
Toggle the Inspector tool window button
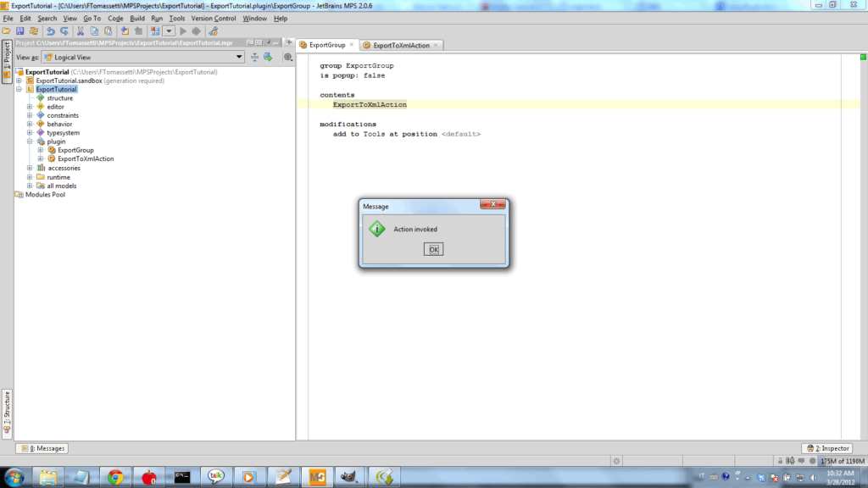[826, 448]
